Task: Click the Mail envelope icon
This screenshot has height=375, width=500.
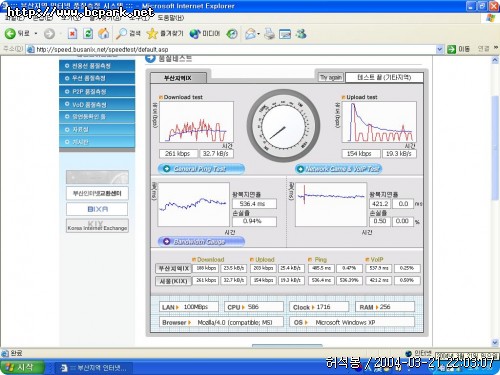Action: 250,34
